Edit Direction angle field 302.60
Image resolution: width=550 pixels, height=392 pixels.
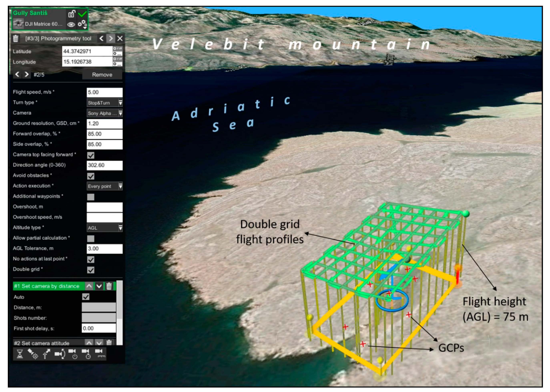click(105, 165)
